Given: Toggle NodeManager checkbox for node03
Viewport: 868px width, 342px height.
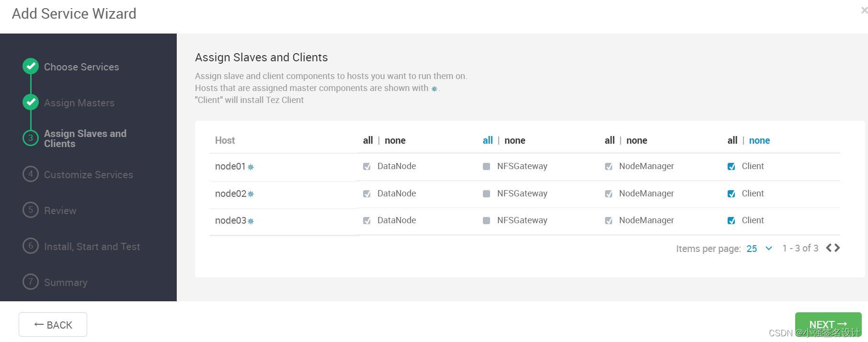Looking at the screenshot, I should 608,220.
